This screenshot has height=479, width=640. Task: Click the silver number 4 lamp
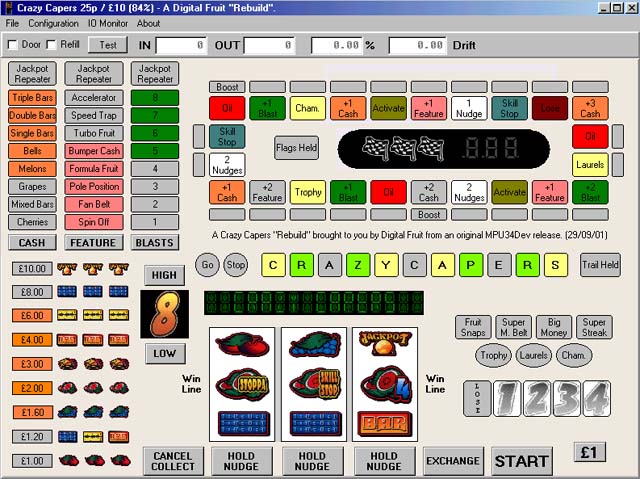click(x=597, y=398)
